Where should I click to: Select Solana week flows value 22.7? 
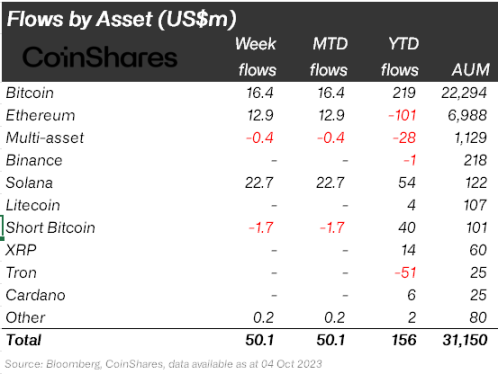259,183
